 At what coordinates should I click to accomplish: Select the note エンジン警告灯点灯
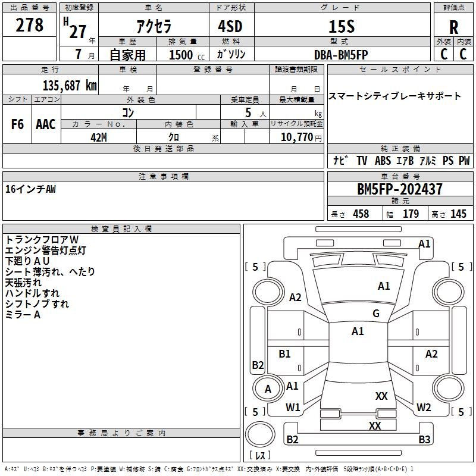(x=46, y=250)
